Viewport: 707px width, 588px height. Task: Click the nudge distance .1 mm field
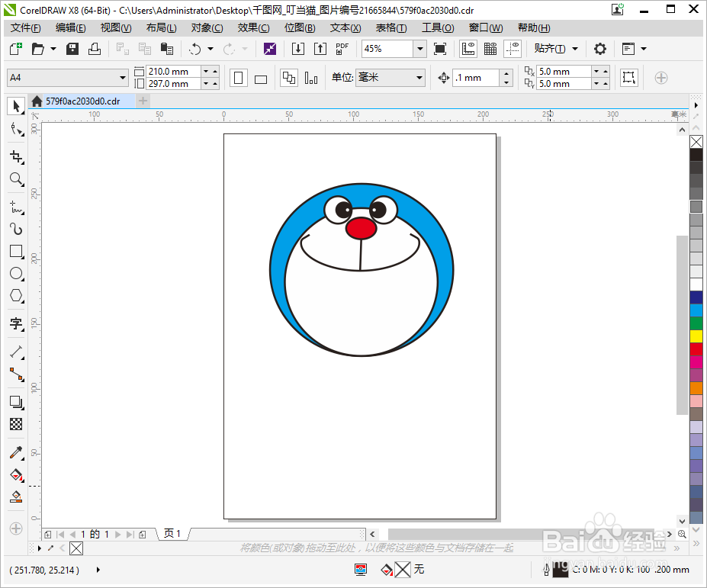pyautogui.click(x=477, y=78)
